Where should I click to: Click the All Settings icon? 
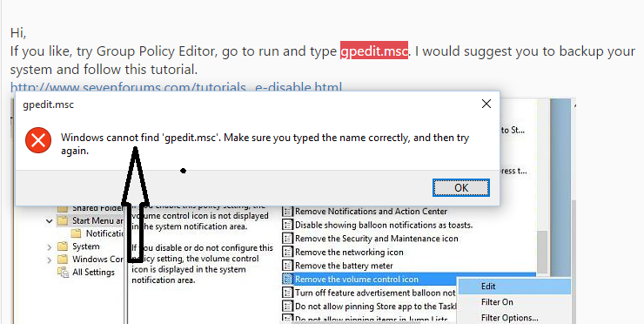click(63, 273)
